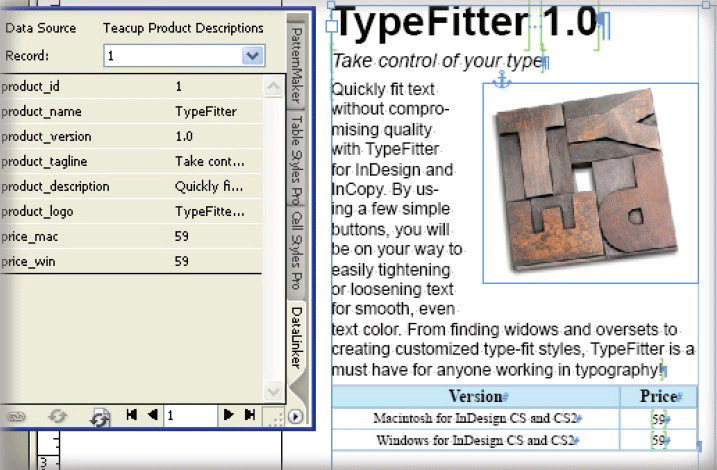Click the Macintosh row price cell 59
This screenshot has width=717, height=470.
[658, 418]
